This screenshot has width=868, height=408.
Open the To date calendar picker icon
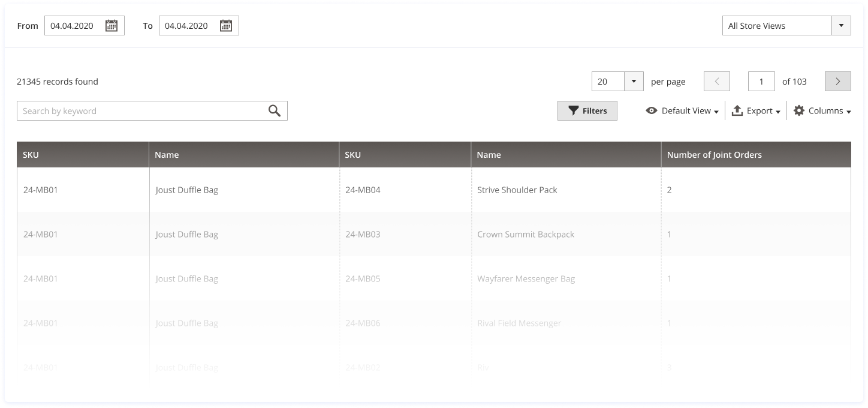click(x=226, y=26)
